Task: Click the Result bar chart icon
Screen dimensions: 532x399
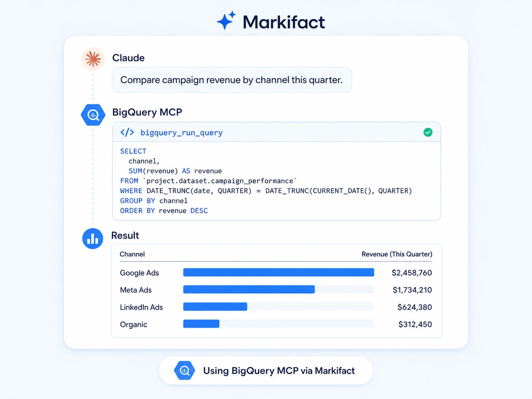Action: pos(93,239)
